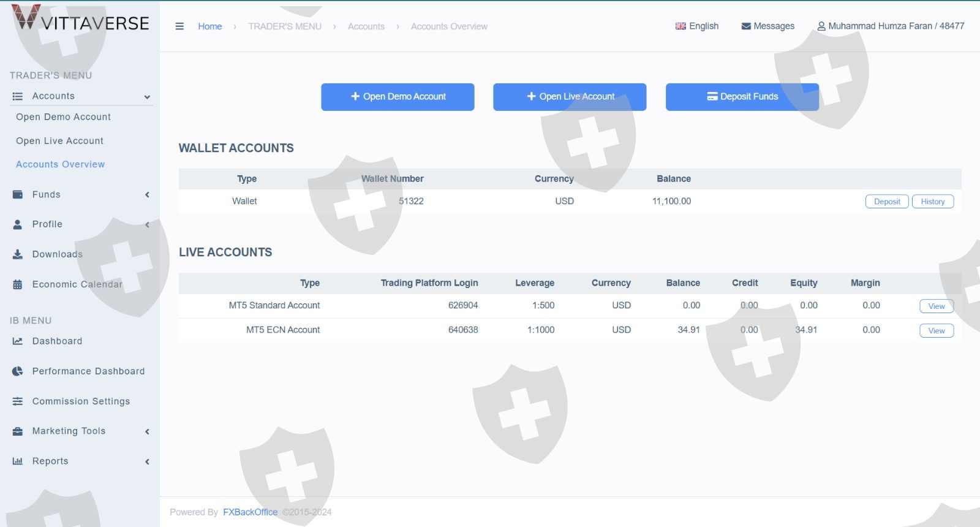The width and height of the screenshot is (980, 527).
Task: Click the blue Open Demo Account button
Action: click(x=398, y=97)
